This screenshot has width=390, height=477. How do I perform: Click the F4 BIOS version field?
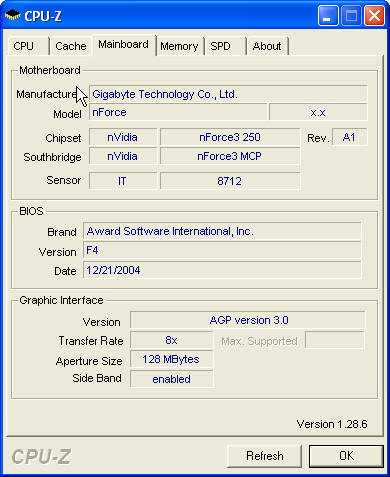(x=222, y=250)
